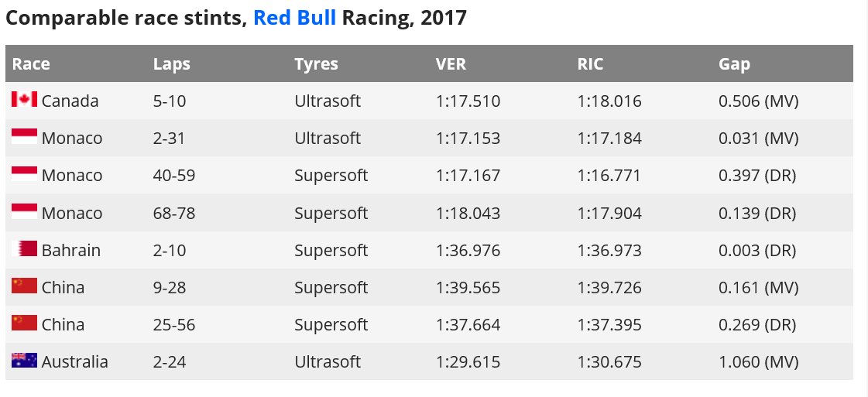868x397 pixels.
Task: Click the Monaco flag for laps 68-78
Action: pyautogui.click(x=24, y=211)
